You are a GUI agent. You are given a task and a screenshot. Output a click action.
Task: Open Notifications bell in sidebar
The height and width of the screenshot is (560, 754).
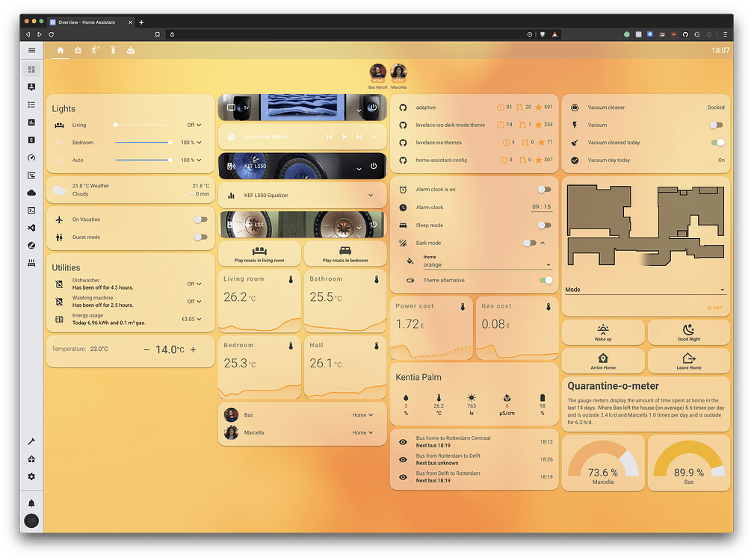31,503
